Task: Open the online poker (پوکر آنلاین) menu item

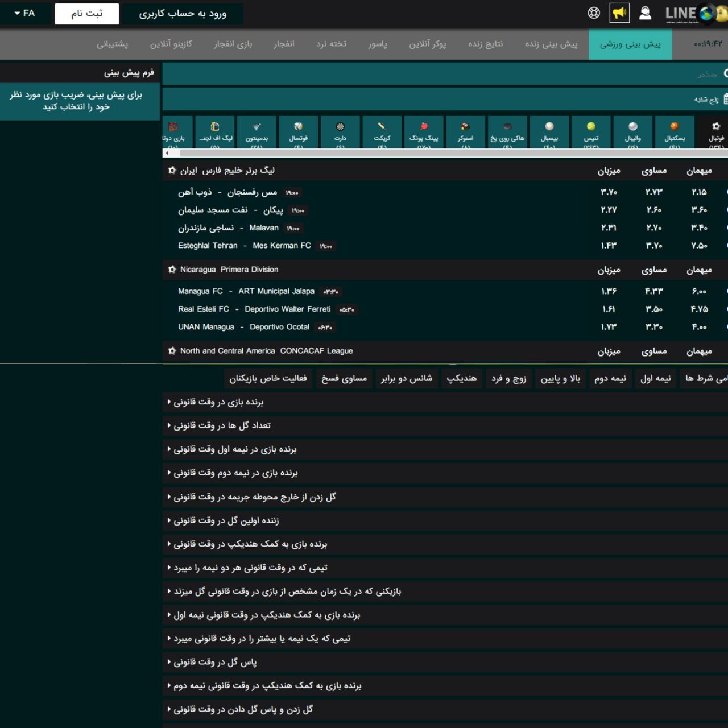Action: click(427, 44)
